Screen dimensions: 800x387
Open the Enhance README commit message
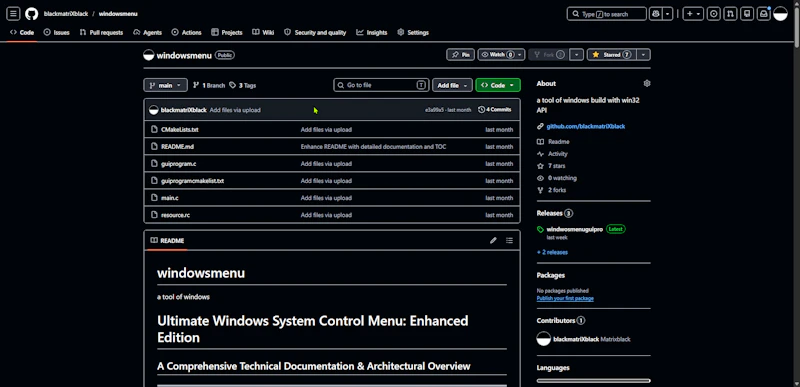point(373,146)
